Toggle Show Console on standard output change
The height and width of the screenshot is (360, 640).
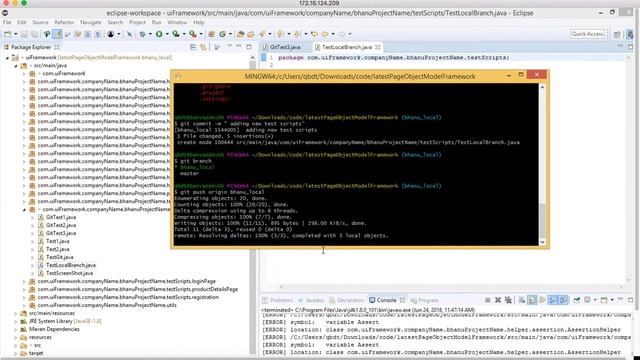pos(553,300)
